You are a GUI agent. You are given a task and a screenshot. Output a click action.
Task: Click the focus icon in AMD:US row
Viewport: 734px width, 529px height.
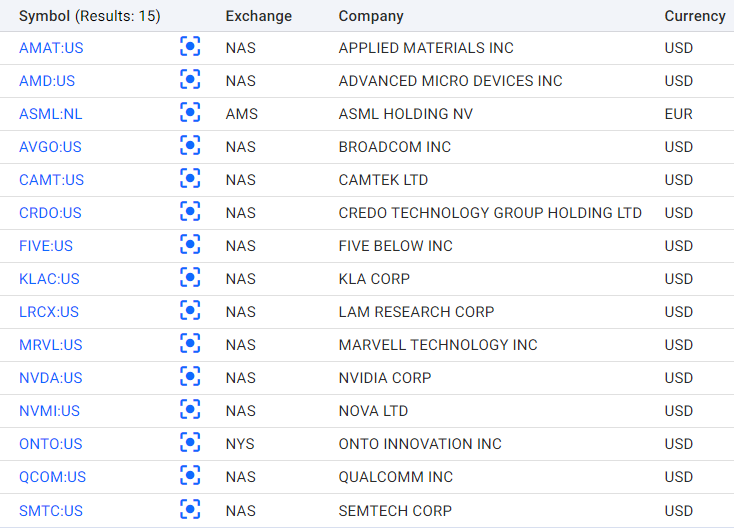(190, 80)
